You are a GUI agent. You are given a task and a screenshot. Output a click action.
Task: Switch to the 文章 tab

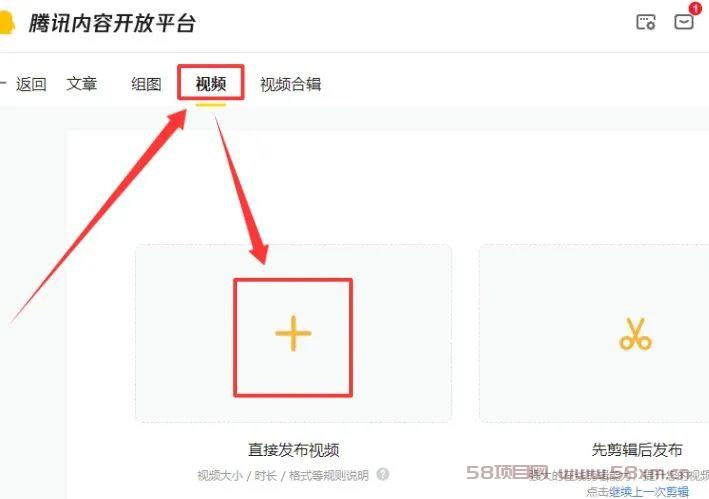coord(81,84)
